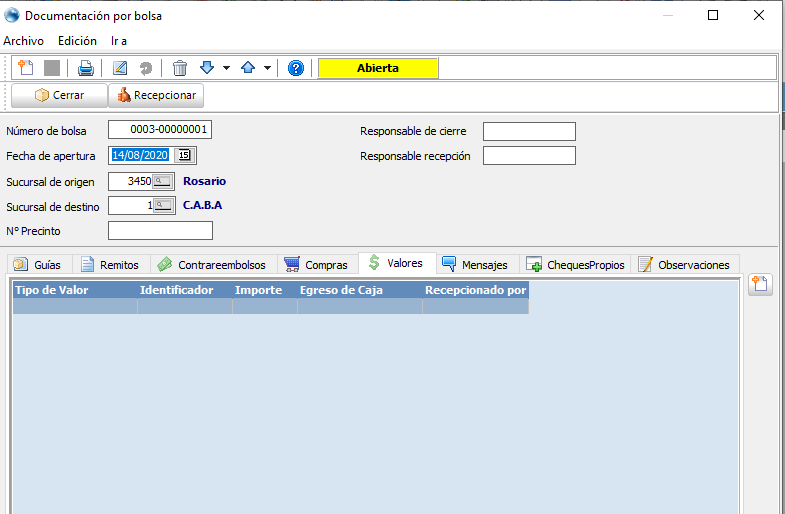Open lookup search for Sucursal de origen
Screen dimensions: 785x514
[x=163, y=181]
